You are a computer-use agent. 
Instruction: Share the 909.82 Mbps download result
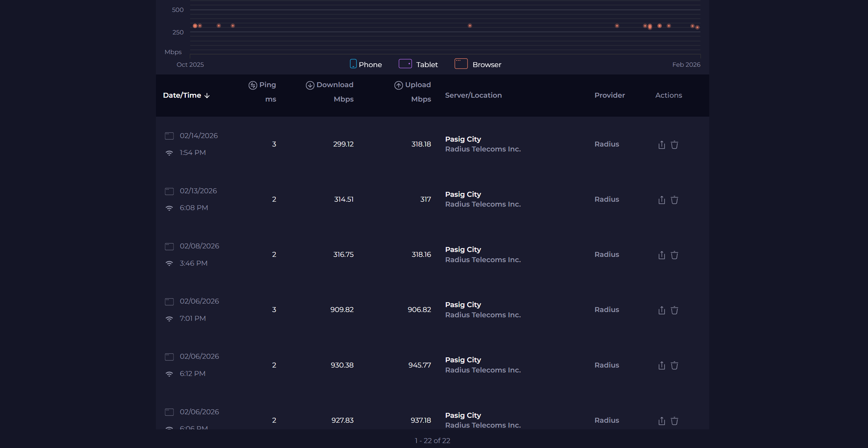661,310
